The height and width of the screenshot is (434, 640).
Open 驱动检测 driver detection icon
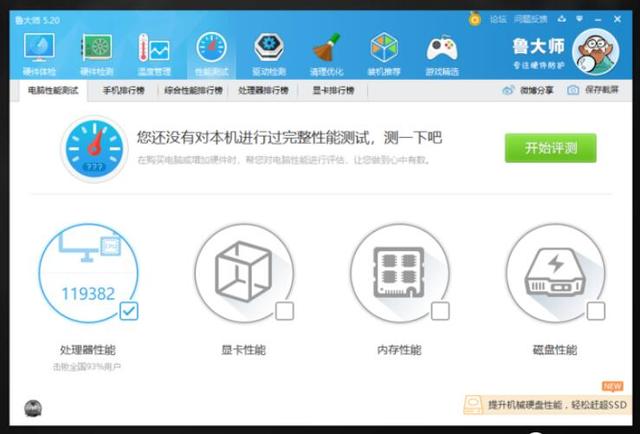[x=269, y=50]
